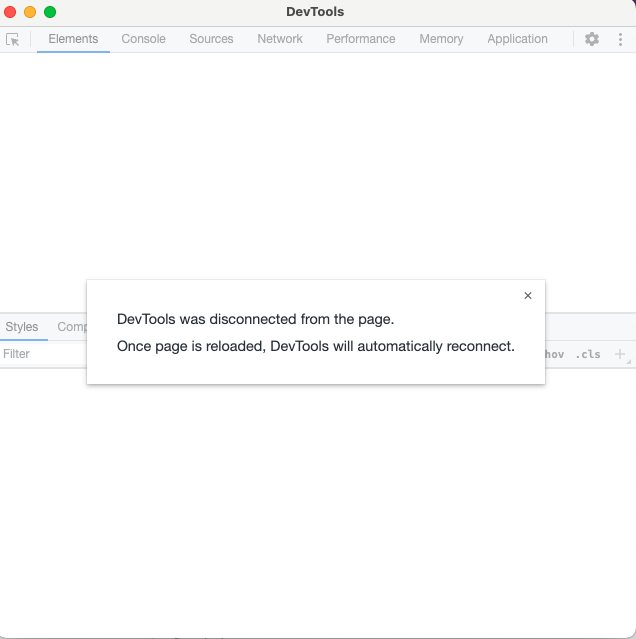Click the 'Once page is reloaded' message text

[316, 346]
